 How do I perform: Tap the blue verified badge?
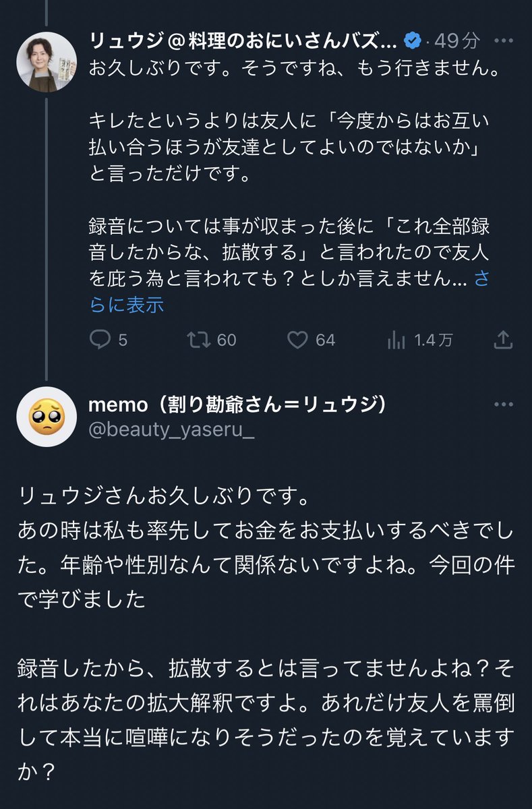tap(413, 41)
